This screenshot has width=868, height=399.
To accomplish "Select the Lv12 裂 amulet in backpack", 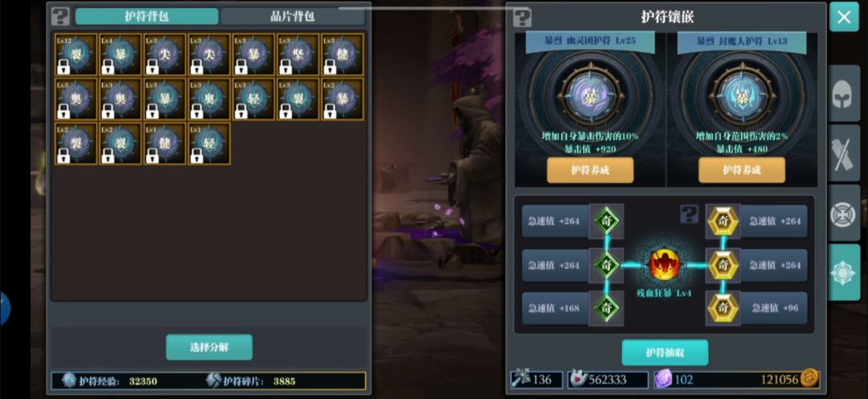I will 76,54.
